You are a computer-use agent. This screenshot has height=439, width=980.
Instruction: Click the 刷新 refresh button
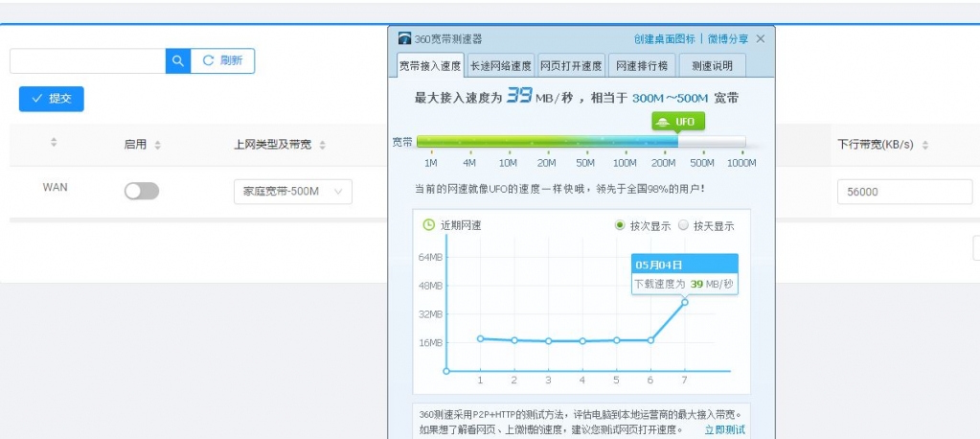click(222, 60)
